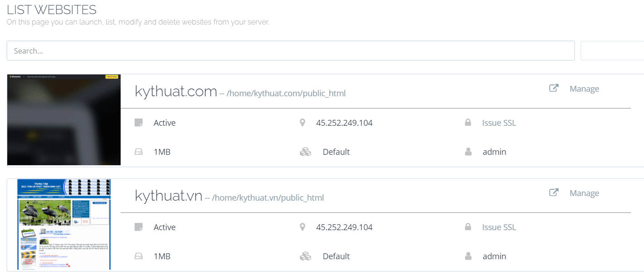Viewport: 644px width, 276px height.
Task: Click the disk icon beside 1MB for kythuat.com
Action: 139,152
